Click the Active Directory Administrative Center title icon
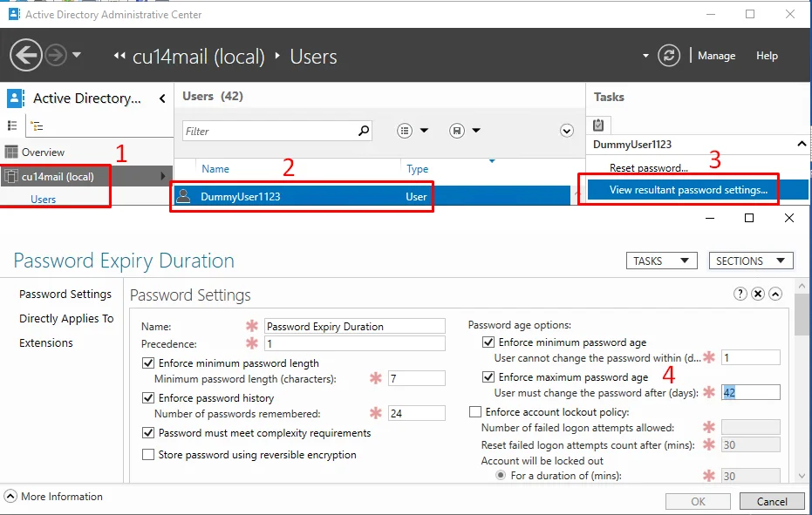The height and width of the screenshot is (515, 812). [14, 14]
